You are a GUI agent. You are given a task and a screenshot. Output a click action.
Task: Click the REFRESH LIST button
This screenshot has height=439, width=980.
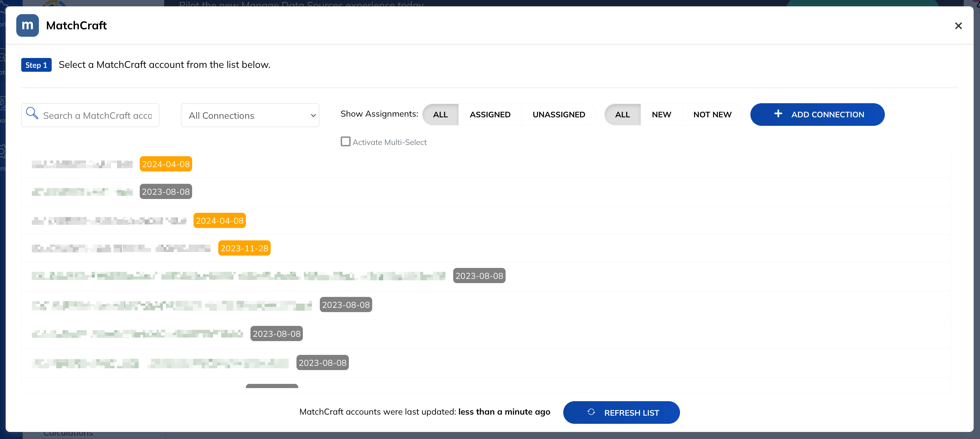(x=621, y=412)
